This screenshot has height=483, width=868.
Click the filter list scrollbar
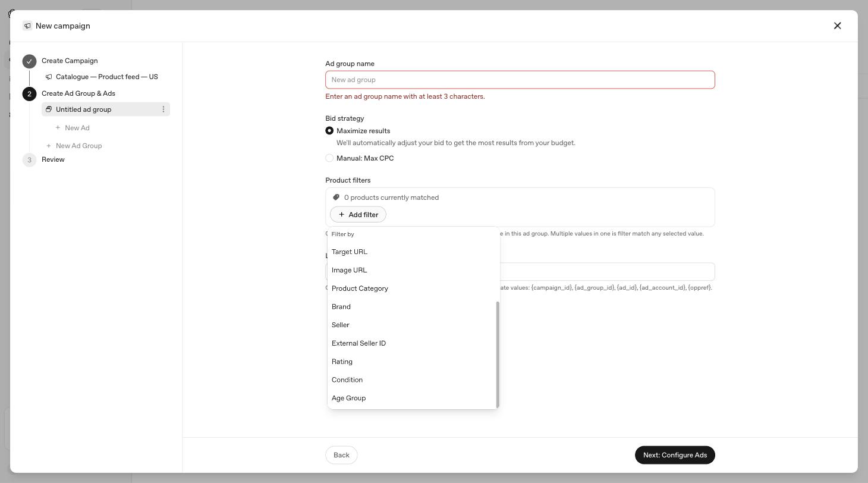(498, 355)
